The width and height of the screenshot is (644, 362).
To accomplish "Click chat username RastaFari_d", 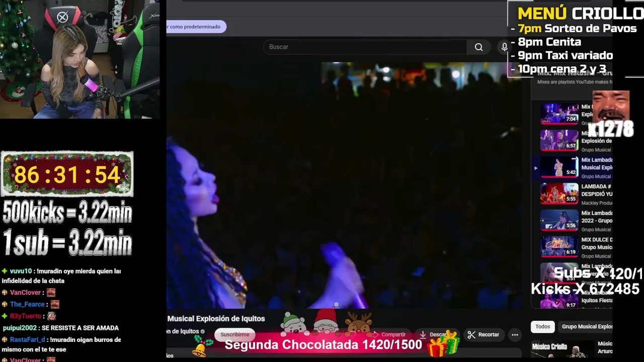I will [x=28, y=340].
